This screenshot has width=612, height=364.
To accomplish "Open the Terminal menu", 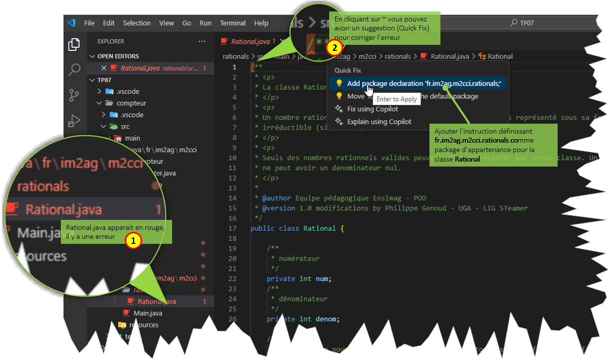I will click(x=232, y=23).
